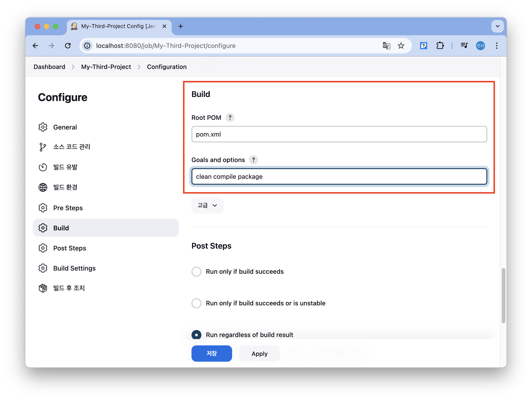Navigate to 소스 코드 관리 section
The width and height of the screenshot is (532, 401).
(x=71, y=146)
